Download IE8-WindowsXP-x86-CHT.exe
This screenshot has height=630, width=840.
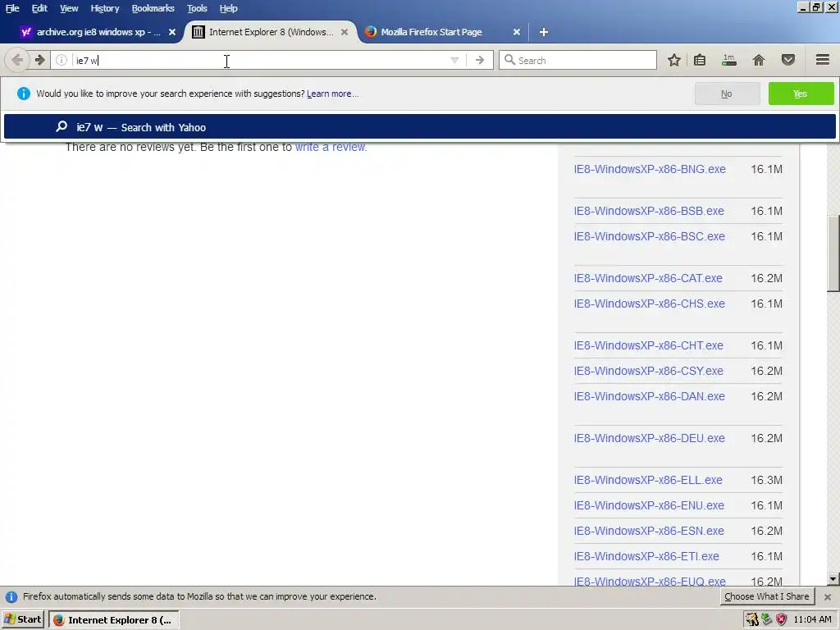tap(648, 345)
